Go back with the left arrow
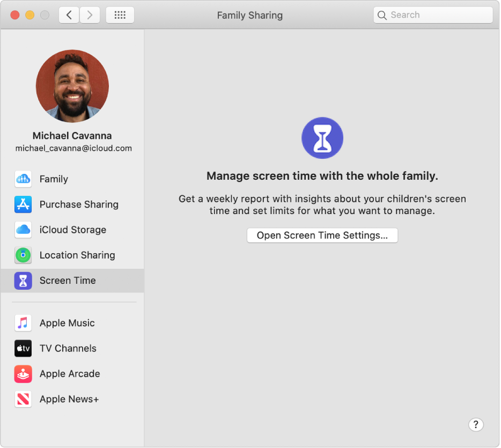The width and height of the screenshot is (501, 448). (69, 15)
